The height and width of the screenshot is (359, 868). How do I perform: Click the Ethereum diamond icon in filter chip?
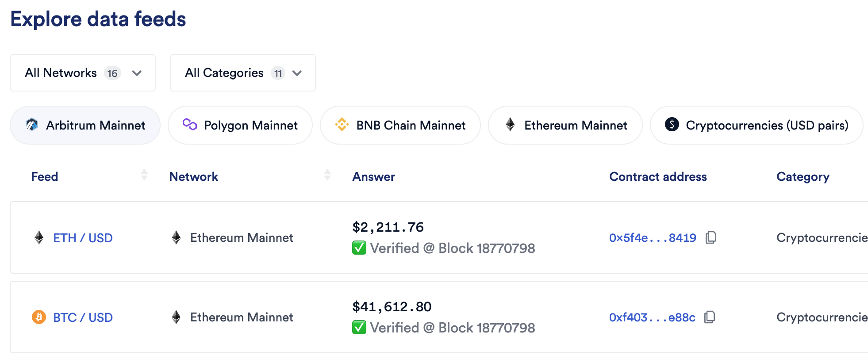point(510,125)
